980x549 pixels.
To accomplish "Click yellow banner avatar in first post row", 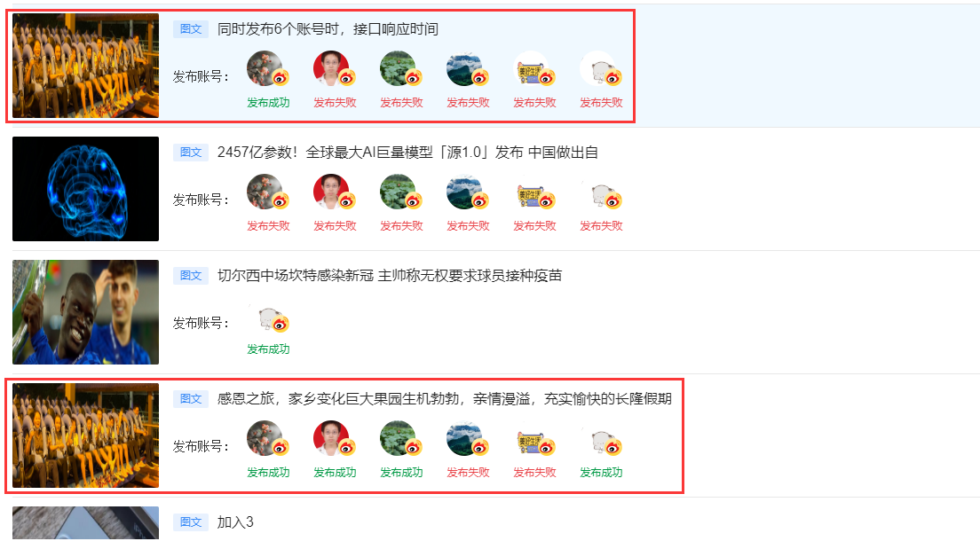I will coord(531,68).
